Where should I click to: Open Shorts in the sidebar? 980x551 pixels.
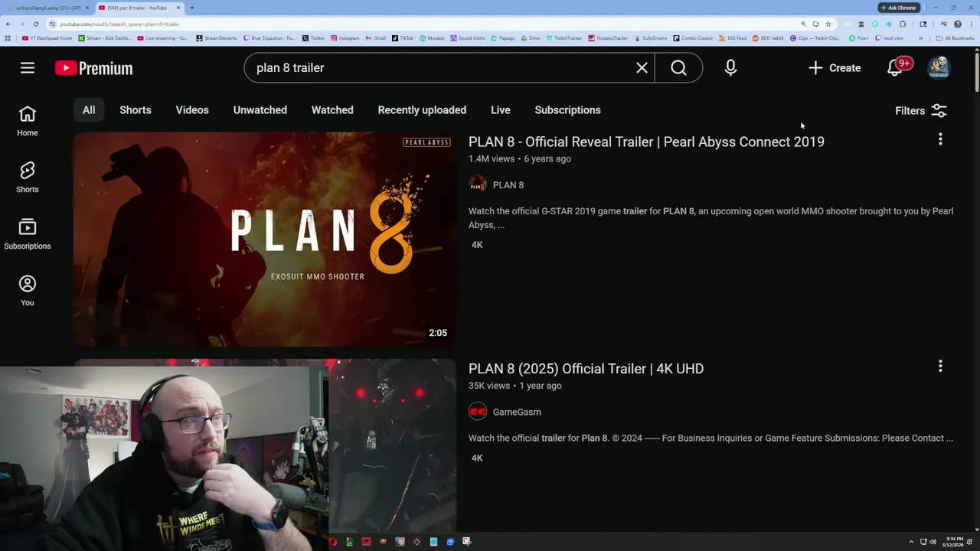[x=28, y=178]
